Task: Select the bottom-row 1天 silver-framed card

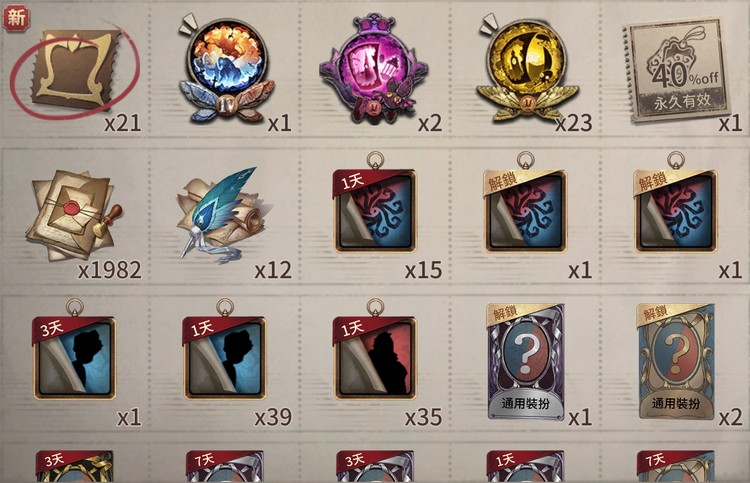Action: pyautogui.click(x=525, y=466)
